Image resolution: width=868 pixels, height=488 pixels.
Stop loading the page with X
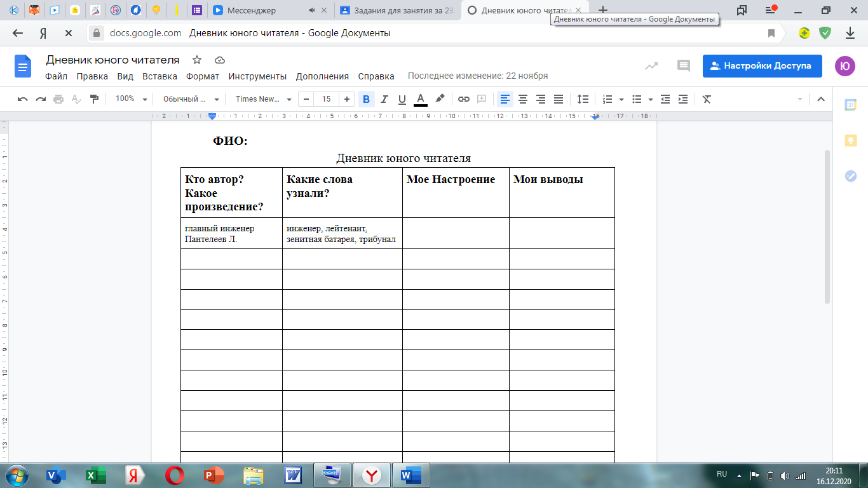tap(69, 33)
